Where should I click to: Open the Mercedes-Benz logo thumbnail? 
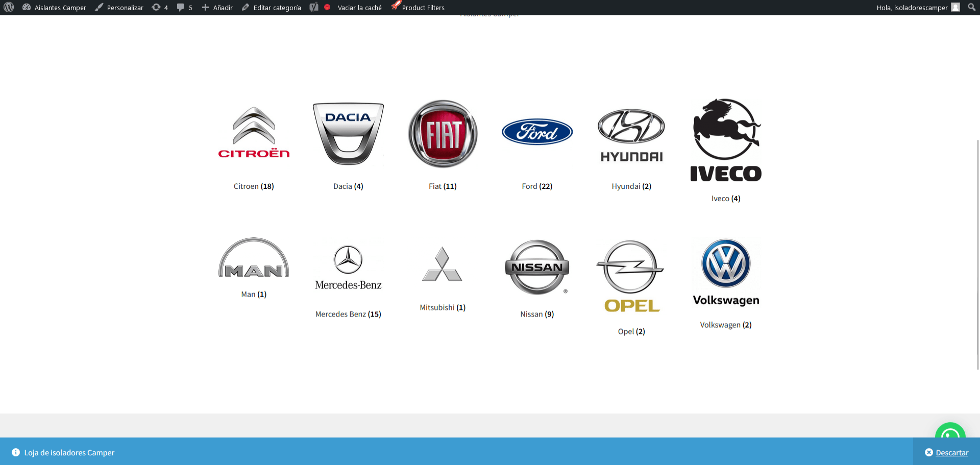[348, 267]
